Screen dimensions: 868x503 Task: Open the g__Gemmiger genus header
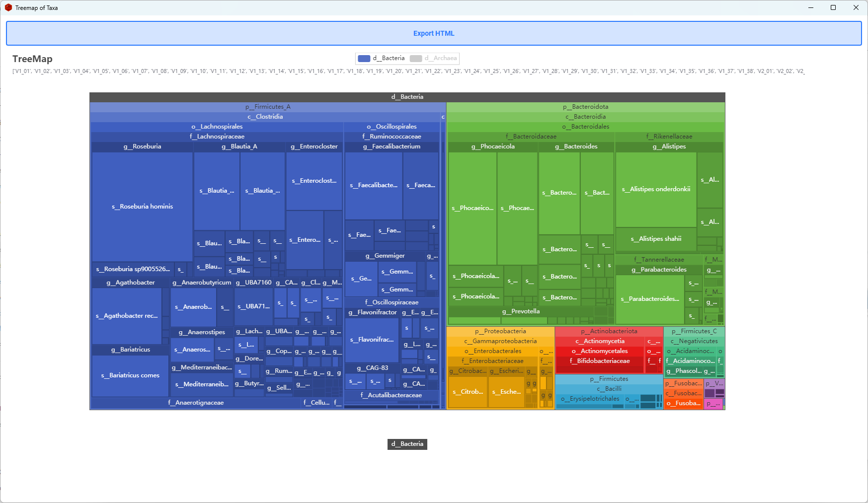385,256
